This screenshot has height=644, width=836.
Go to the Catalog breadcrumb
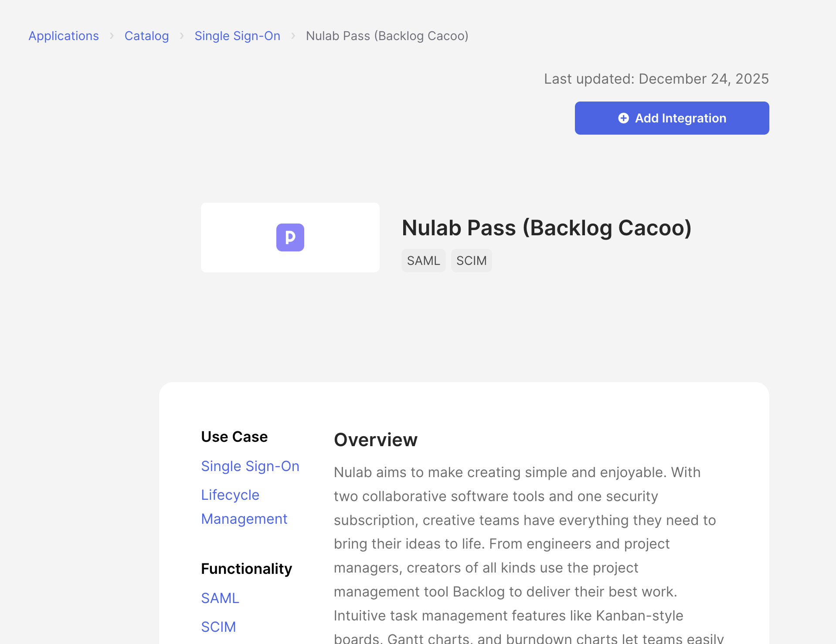pyautogui.click(x=146, y=36)
